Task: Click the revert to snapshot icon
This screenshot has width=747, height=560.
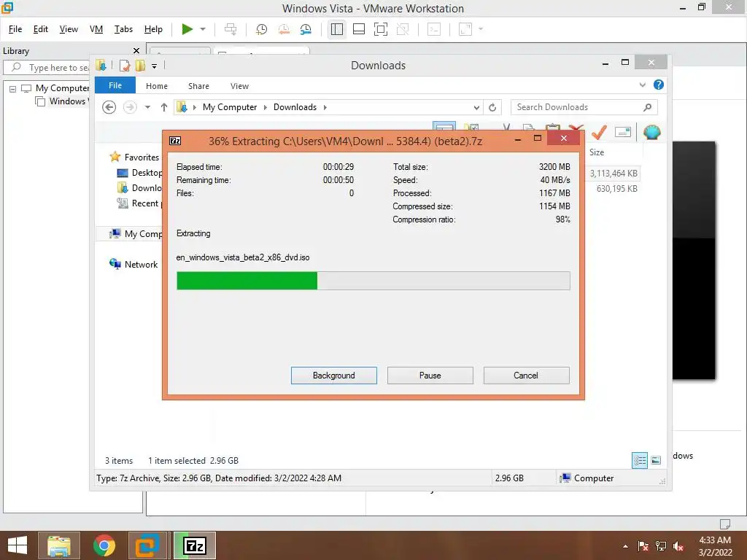Action: 284,29
